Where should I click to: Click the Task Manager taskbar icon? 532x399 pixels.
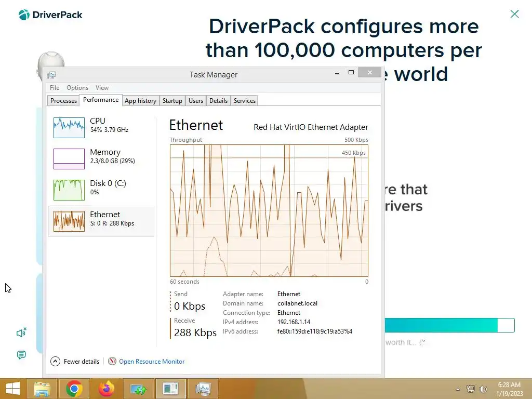click(203, 389)
